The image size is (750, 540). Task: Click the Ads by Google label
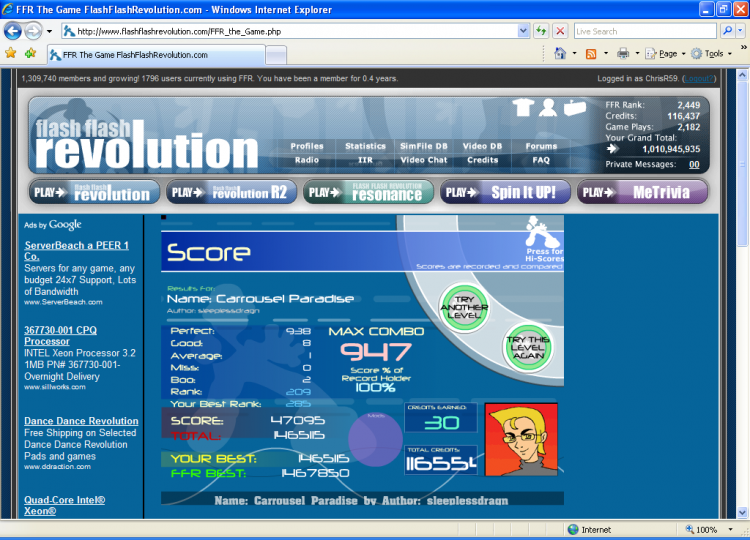tap(53, 224)
